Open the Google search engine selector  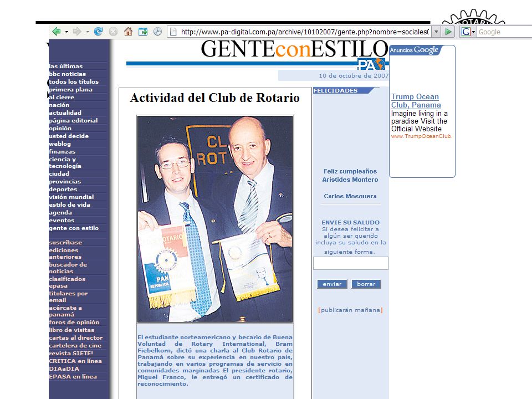pos(468,32)
